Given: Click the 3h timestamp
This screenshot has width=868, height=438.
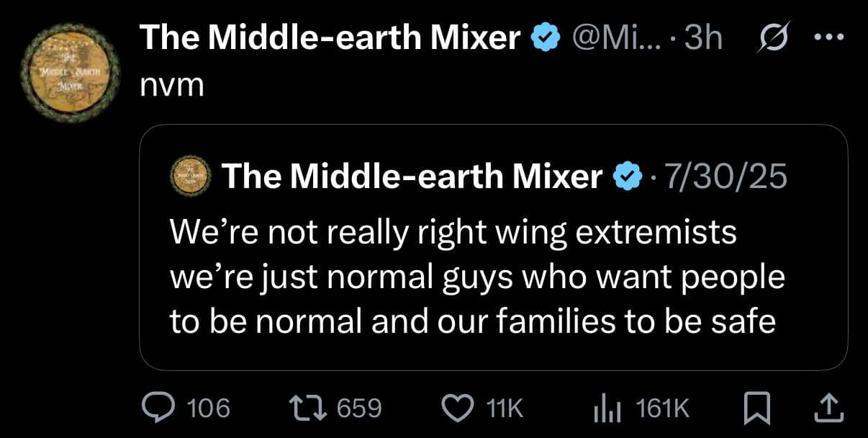Looking at the screenshot, I should (x=703, y=37).
